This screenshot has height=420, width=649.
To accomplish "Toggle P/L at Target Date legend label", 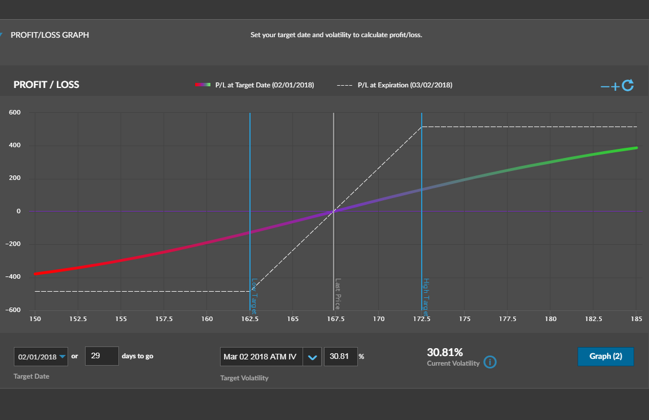I will (x=265, y=85).
